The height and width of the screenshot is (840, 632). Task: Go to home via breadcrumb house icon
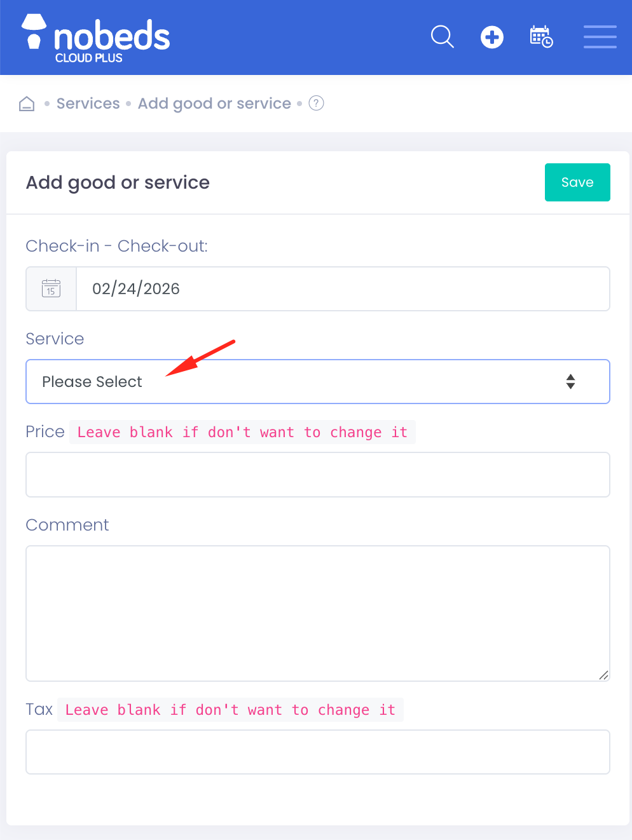coord(27,104)
